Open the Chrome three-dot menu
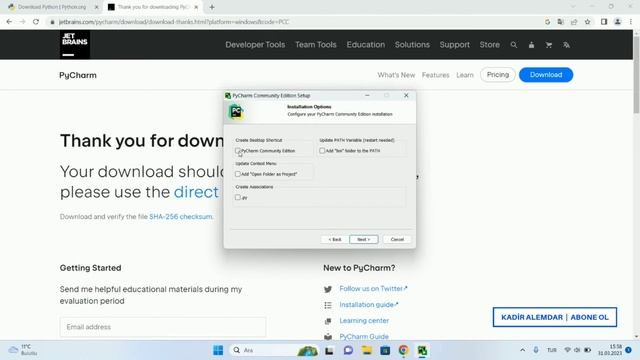Viewport: 640px width, 360px height. click(631, 22)
